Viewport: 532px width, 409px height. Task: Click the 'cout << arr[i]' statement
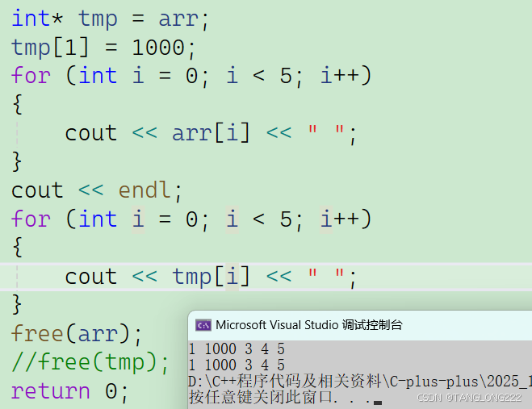click(x=211, y=133)
